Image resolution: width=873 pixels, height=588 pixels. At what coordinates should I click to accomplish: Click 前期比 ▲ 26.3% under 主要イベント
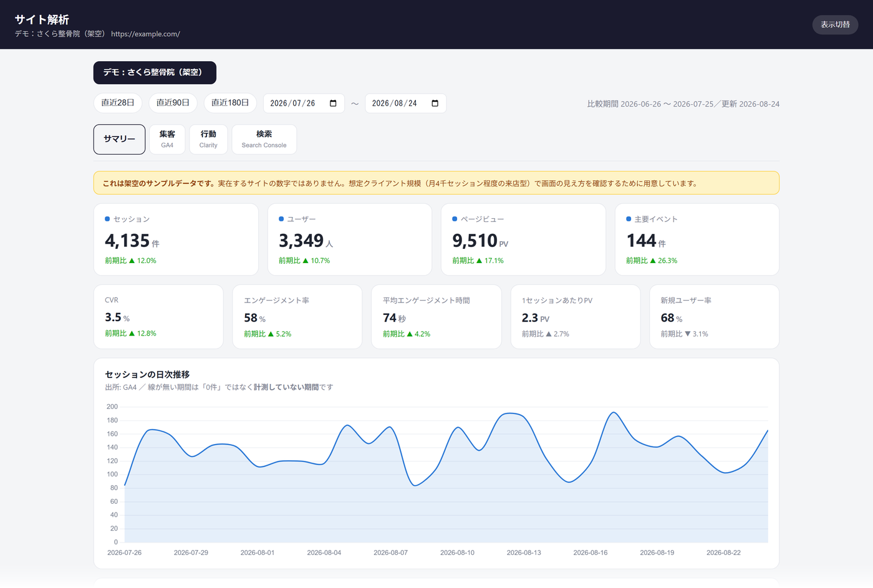pyautogui.click(x=652, y=261)
